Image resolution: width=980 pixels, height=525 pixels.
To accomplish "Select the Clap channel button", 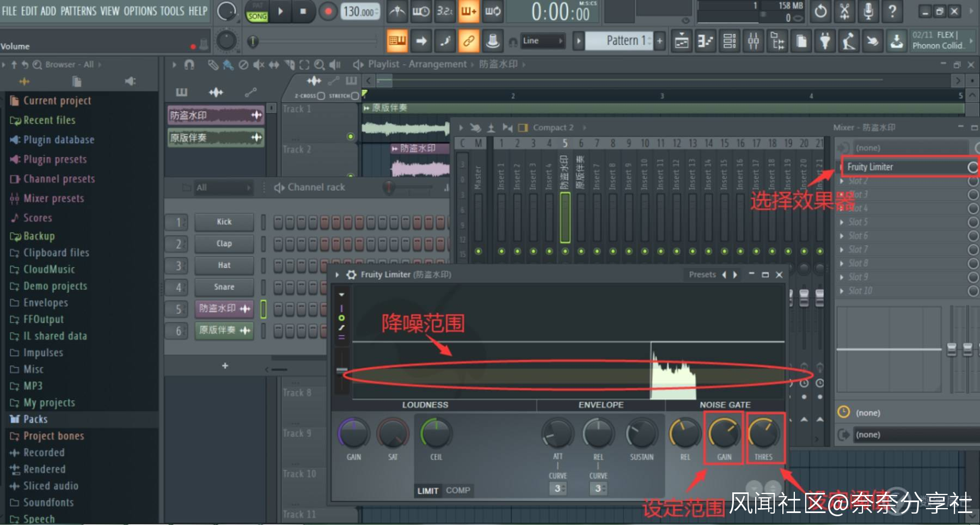I will pos(224,243).
